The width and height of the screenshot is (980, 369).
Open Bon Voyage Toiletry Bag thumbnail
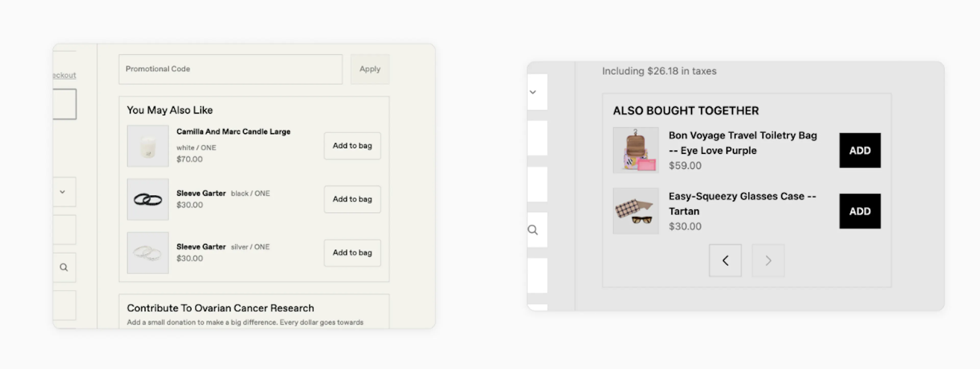(x=636, y=150)
